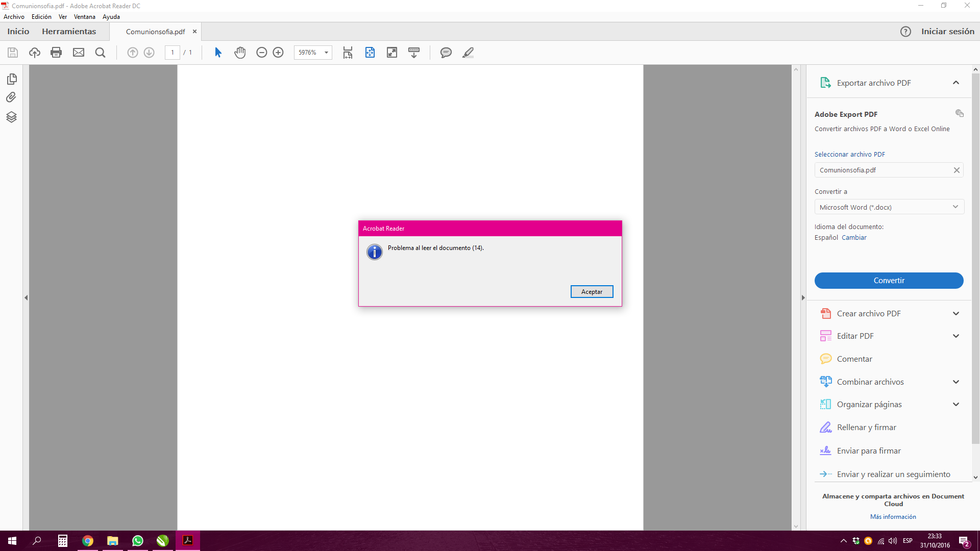Open the Ver menu
The width and height of the screenshot is (980, 551).
[x=63, y=17]
